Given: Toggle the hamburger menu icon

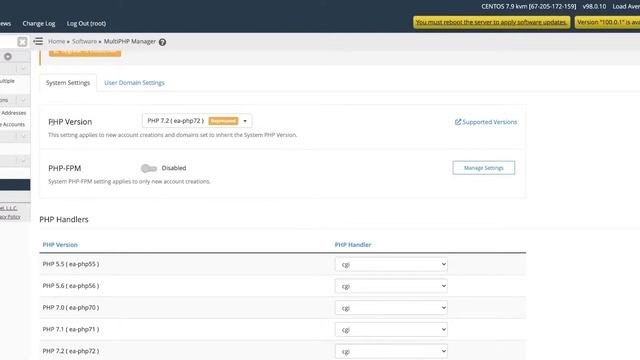Looking at the screenshot, I should pyautogui.click(x=38, y=41).
